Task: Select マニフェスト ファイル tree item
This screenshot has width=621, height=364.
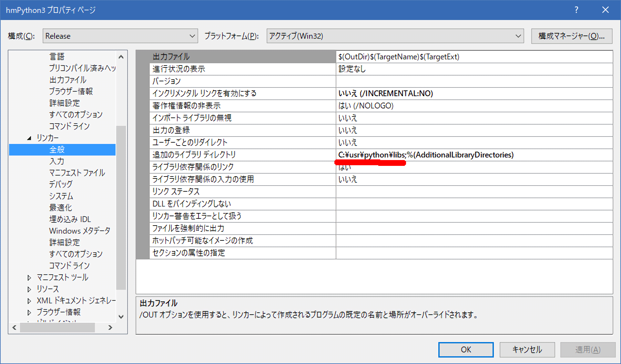Action: tap(77, 173)
